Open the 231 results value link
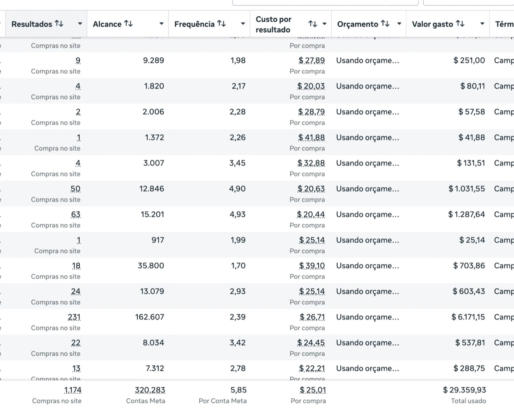Image resolution: width=514 pixels, height=420 pixels. [x=74, y=317]
